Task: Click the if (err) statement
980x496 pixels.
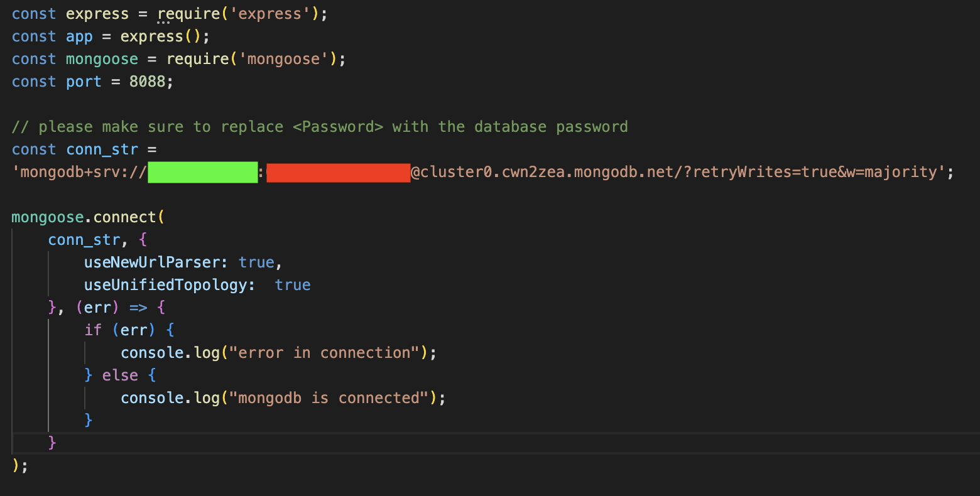Action: 120,330
